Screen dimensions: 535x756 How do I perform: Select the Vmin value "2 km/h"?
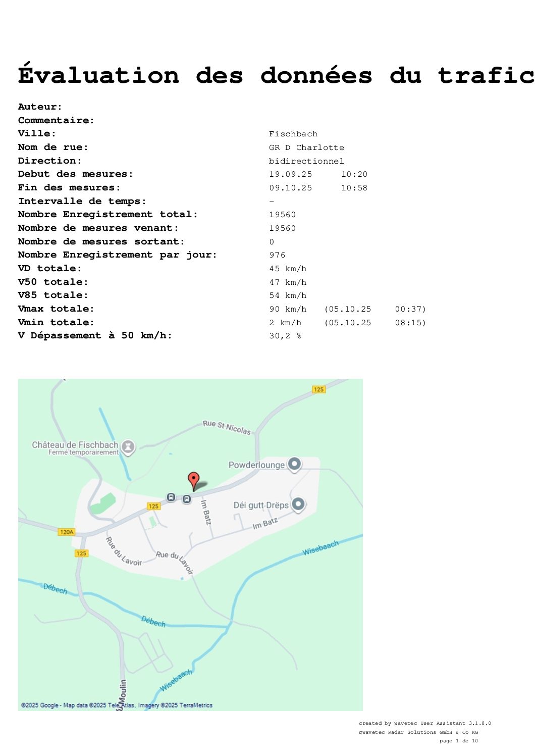point(285,323)
